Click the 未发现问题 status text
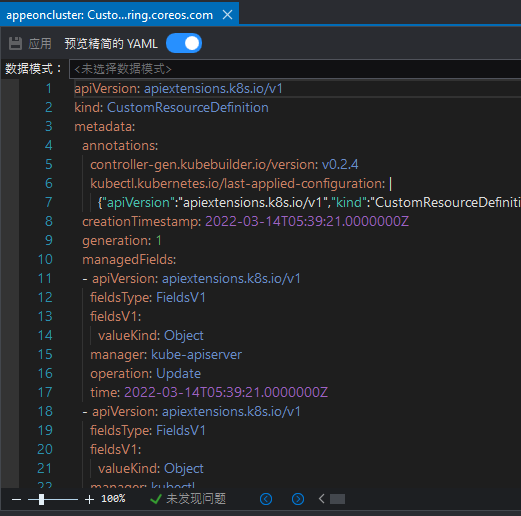 click(x=196, y=499)
